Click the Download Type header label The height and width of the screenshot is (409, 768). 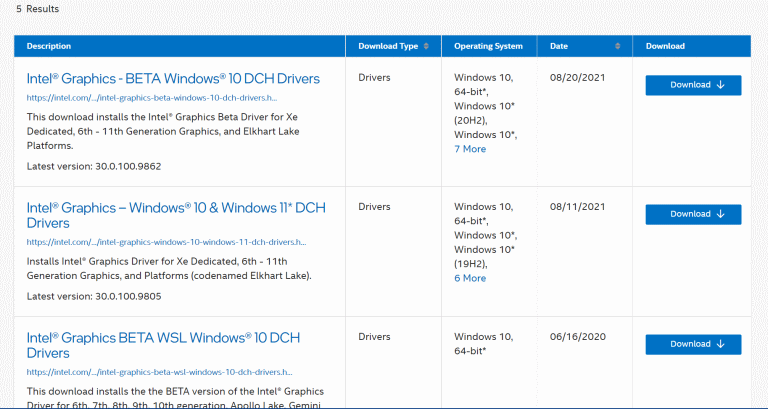388,46
